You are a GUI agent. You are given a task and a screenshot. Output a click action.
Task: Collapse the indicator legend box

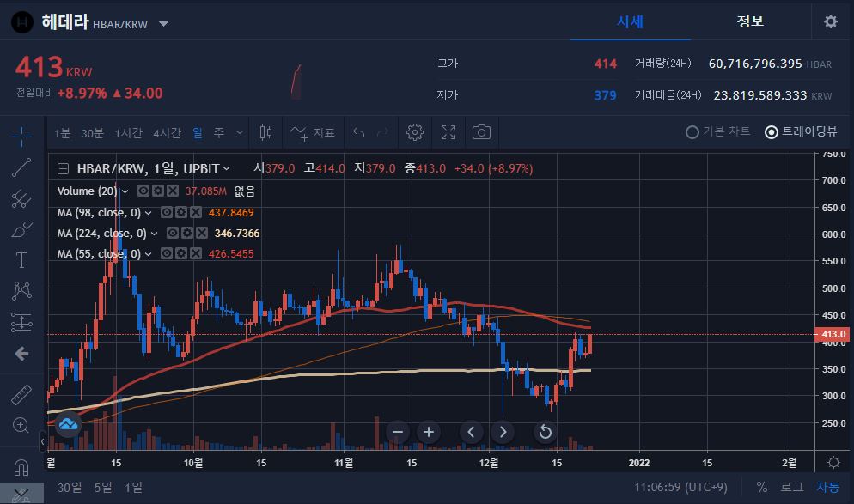point(64,169)
